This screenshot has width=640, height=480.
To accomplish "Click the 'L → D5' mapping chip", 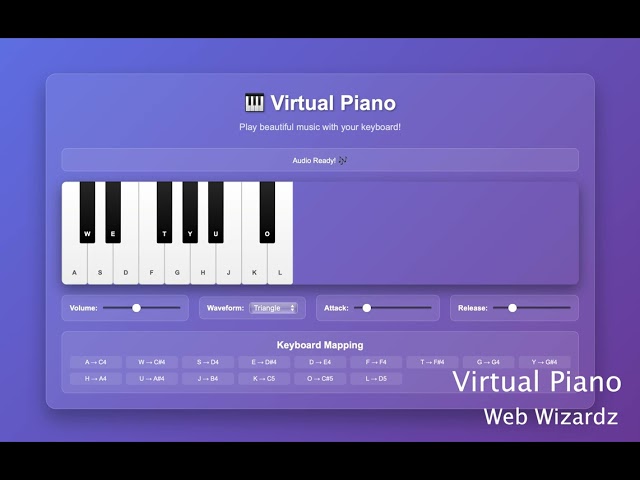I will coord(376,379).
